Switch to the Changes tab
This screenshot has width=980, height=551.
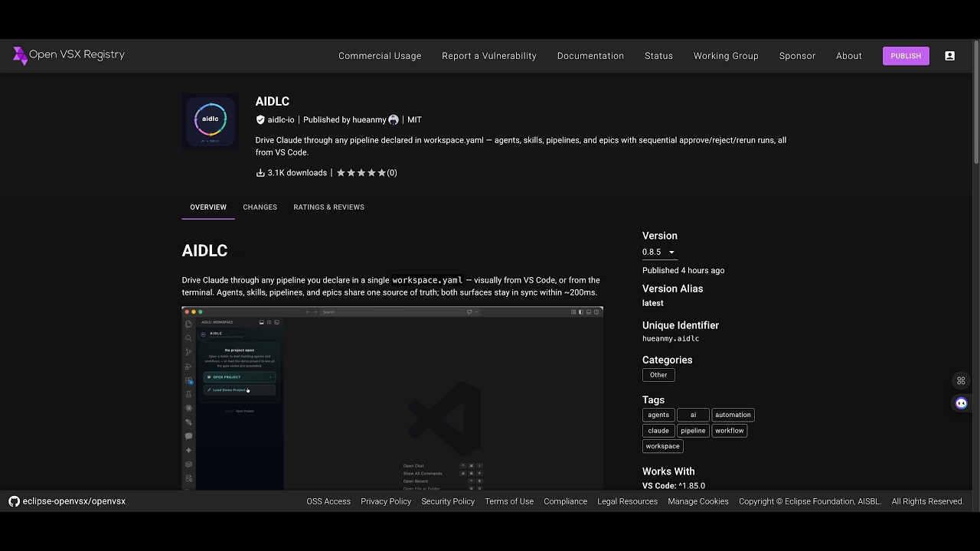click(260, 207)
